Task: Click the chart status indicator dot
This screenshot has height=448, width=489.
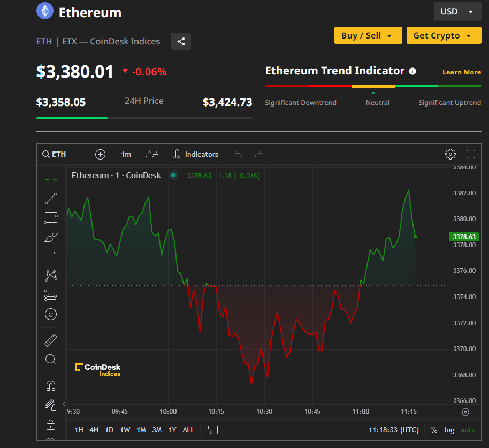Action: 173,175
